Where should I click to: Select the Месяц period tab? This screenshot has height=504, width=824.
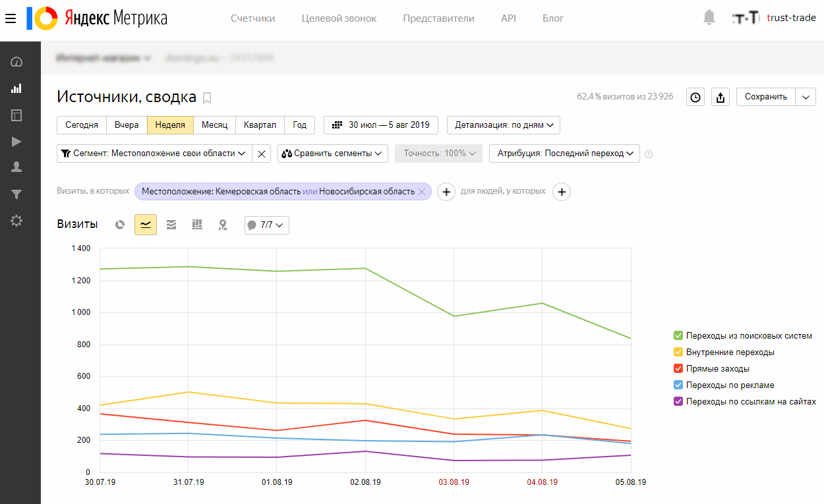click(214, 125)
